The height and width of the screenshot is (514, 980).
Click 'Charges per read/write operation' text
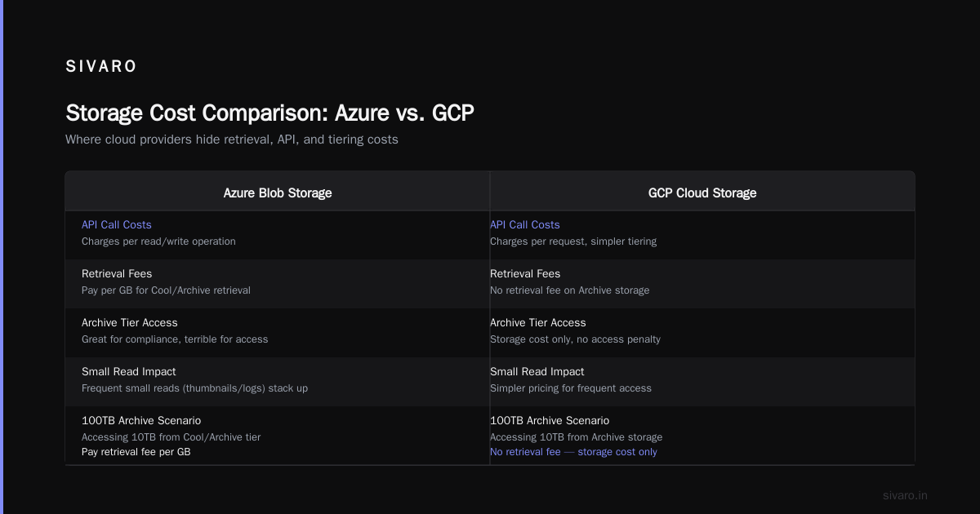pos(158,241)
